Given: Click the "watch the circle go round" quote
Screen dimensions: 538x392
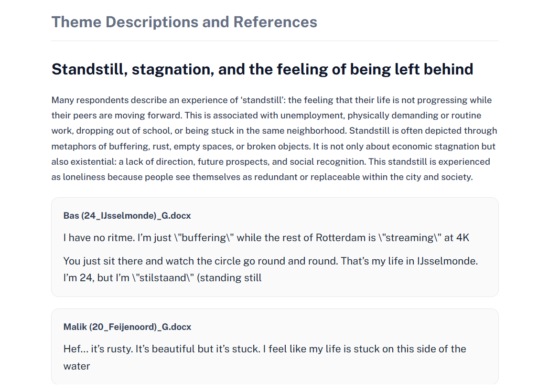Looking at the screenshot, I should click(270, 269).
